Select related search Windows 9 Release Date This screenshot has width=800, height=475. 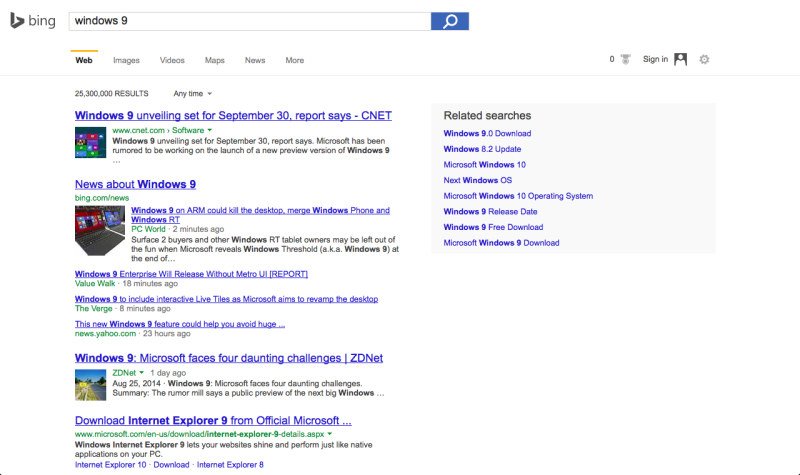pos(490,212)
